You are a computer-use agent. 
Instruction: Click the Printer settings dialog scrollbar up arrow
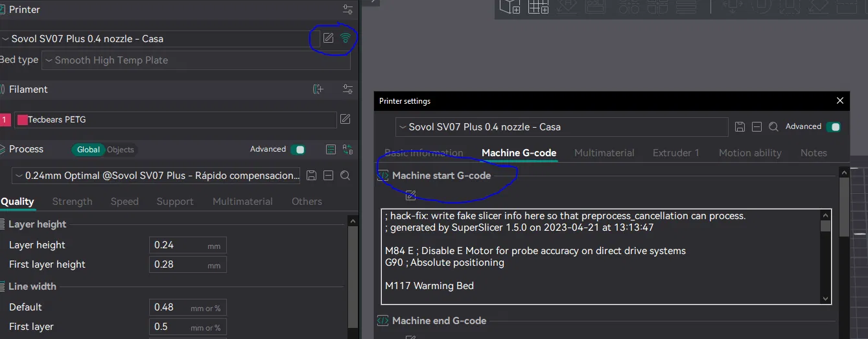[x=844, y=172]
